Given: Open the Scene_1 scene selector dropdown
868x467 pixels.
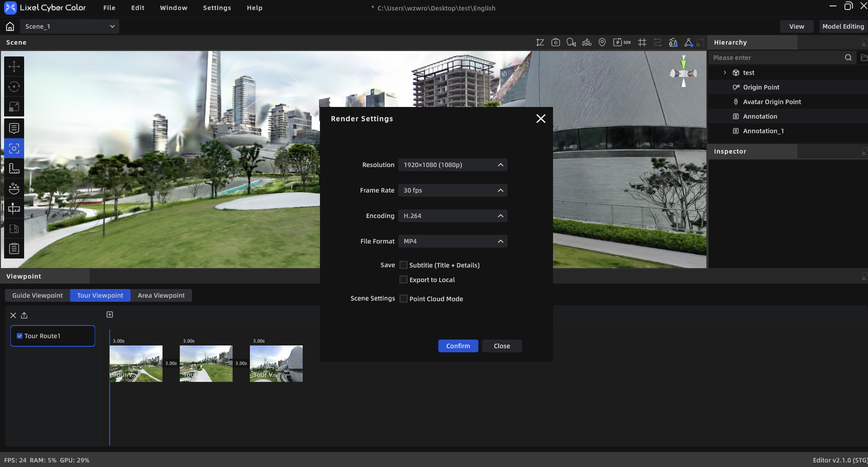Looking at the screenshot, I should coord(70,26).
